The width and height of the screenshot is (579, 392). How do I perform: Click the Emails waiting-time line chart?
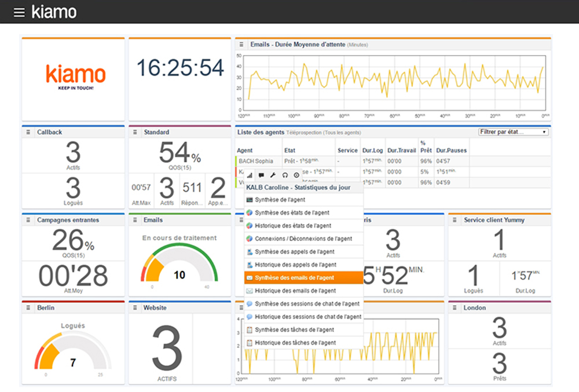(x=394, y=83)
